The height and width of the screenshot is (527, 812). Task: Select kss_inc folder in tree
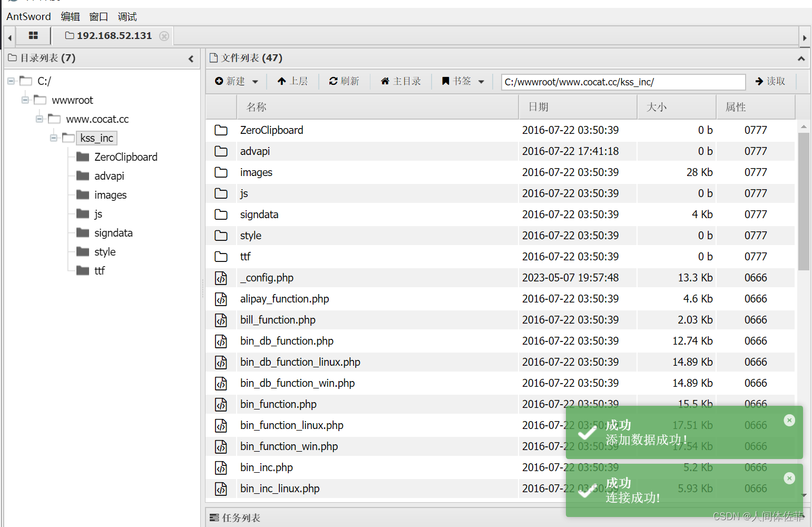pos(96,138)
